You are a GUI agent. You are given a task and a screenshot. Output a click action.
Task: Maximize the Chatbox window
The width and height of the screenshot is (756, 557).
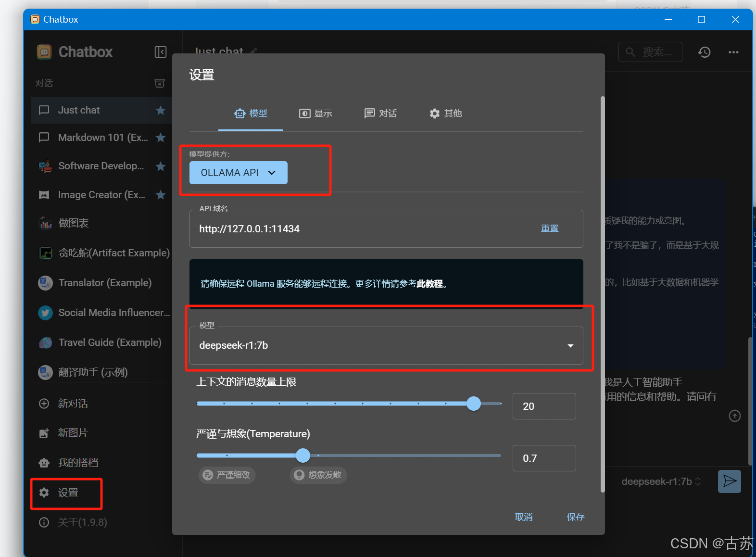701,19
